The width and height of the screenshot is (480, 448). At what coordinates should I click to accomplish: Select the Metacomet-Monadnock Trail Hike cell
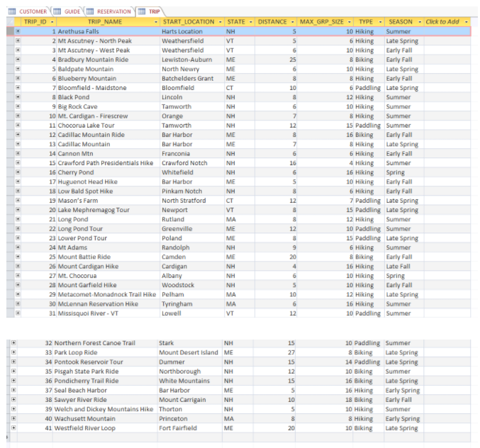(x=108, y=294)
